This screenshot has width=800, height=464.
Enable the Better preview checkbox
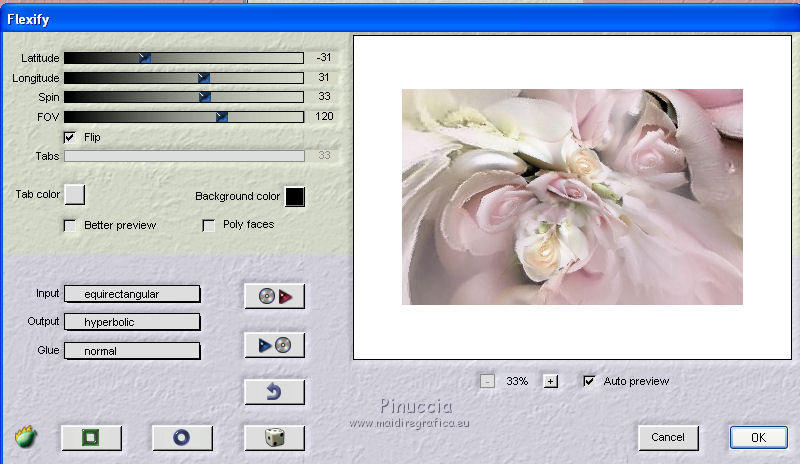pyautogui.click(x=70, y=225)
